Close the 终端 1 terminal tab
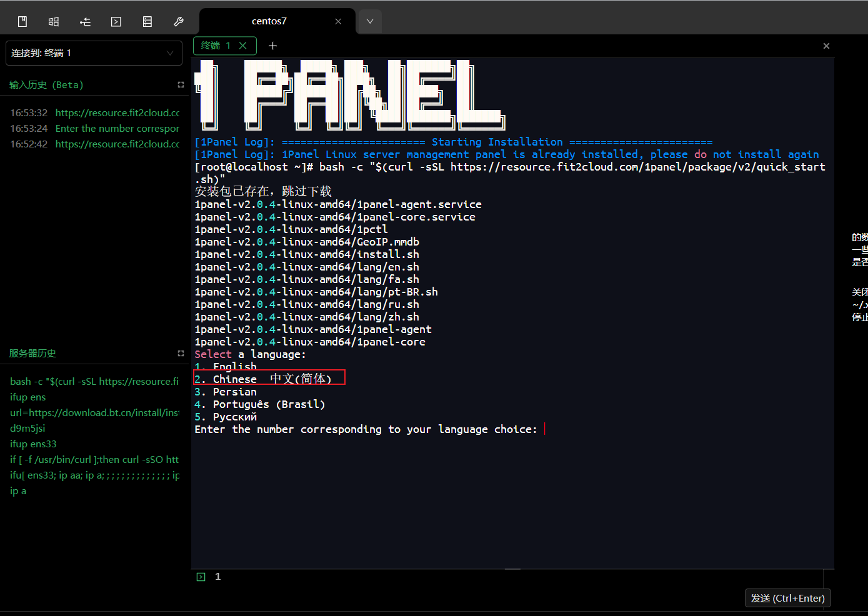This screenshot has height=616, width=868. (243, 46)
